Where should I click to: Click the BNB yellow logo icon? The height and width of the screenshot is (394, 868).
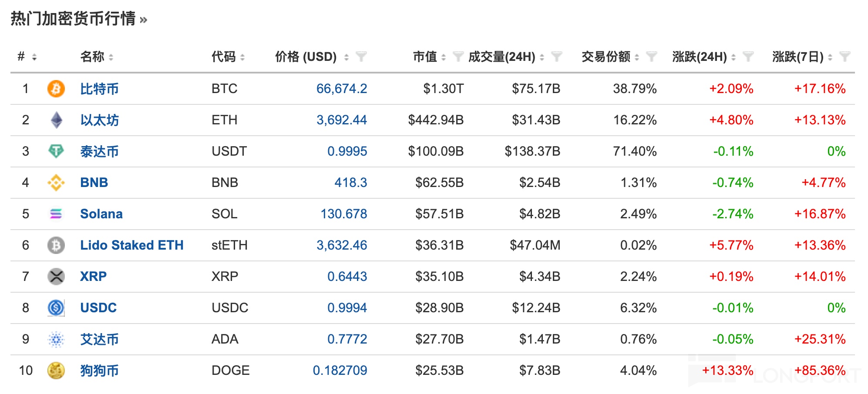[x=56, y=183]
